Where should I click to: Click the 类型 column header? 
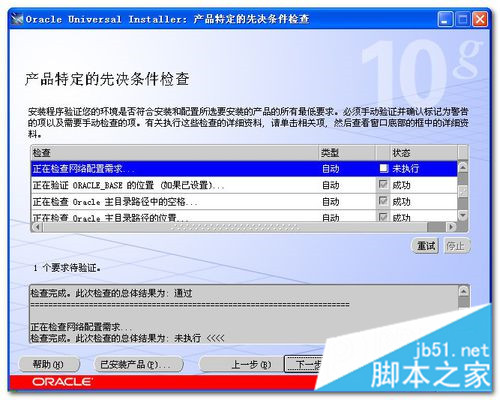[x=347, y=153]
